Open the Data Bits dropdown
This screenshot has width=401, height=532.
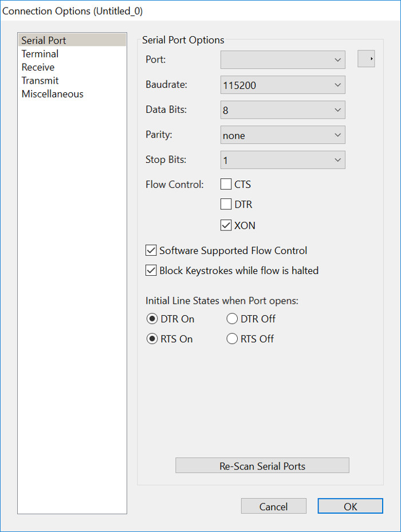pos(282,110)
